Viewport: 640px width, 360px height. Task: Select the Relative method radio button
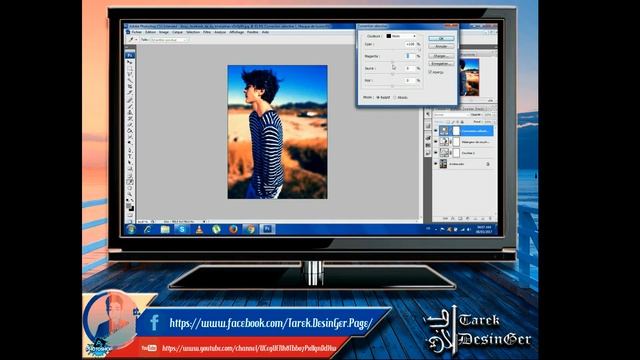coord(378,98)
